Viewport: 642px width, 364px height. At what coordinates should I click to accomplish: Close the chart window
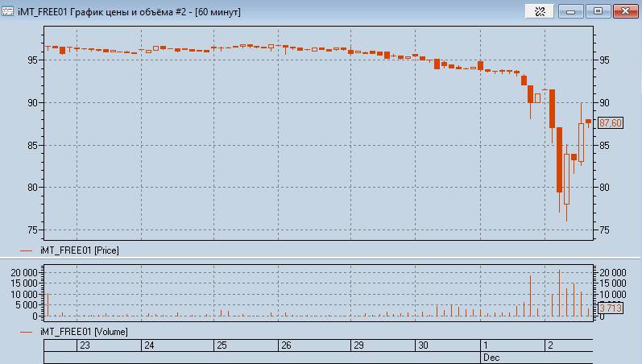pyautogui.click(x=625, y=11)
